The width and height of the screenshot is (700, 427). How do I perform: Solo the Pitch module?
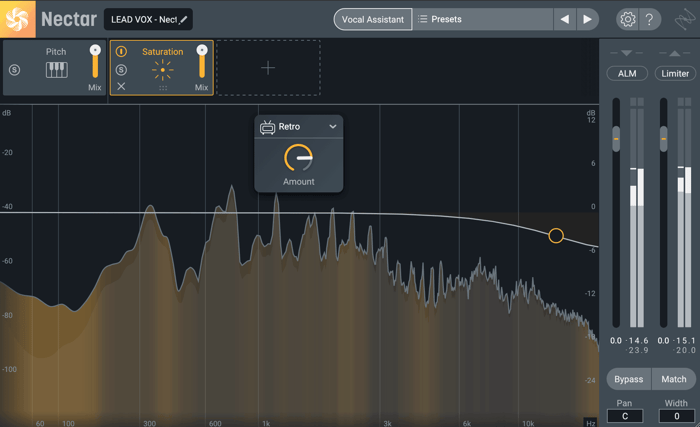(x=14, y=70)
